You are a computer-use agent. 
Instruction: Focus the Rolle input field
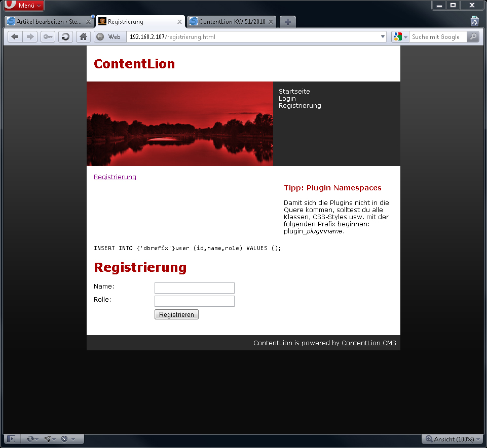click(x=195, y=301)
